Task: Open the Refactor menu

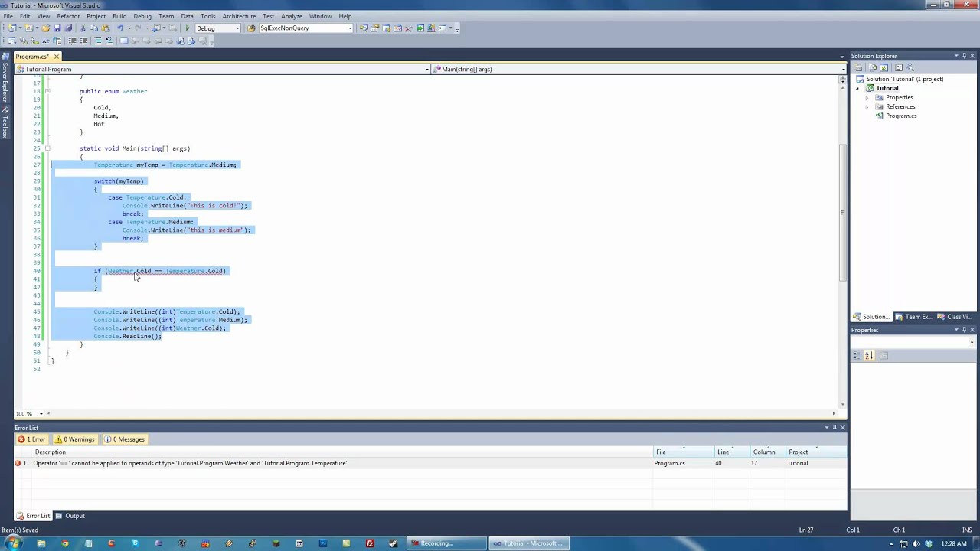Action: click(67, 16)
